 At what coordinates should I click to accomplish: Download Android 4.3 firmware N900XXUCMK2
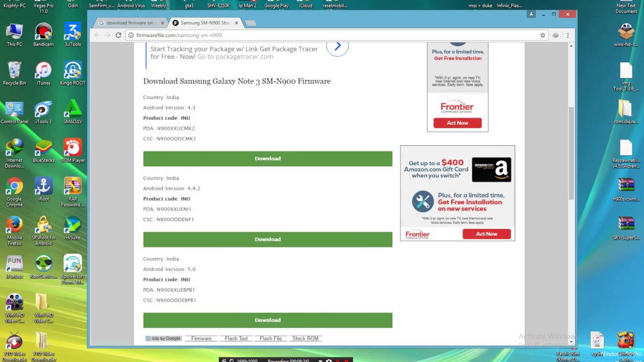click(x=268, y=158)
